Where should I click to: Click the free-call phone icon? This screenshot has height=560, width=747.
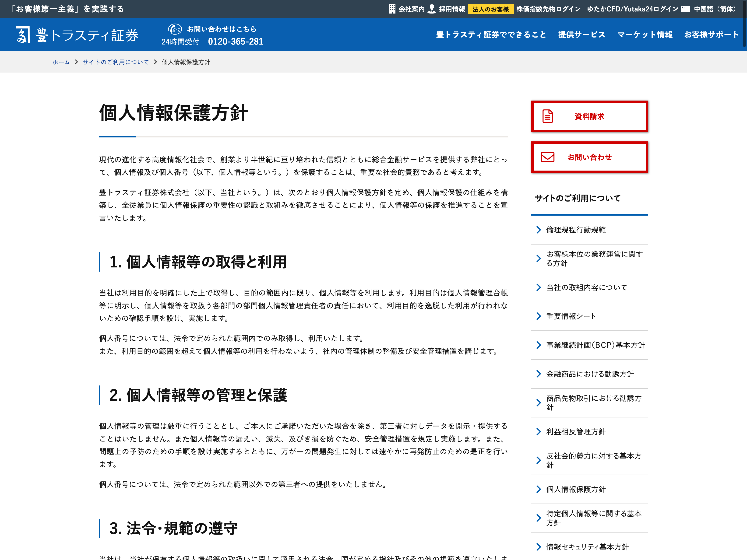pyautogui.click(x=175, y=29)
